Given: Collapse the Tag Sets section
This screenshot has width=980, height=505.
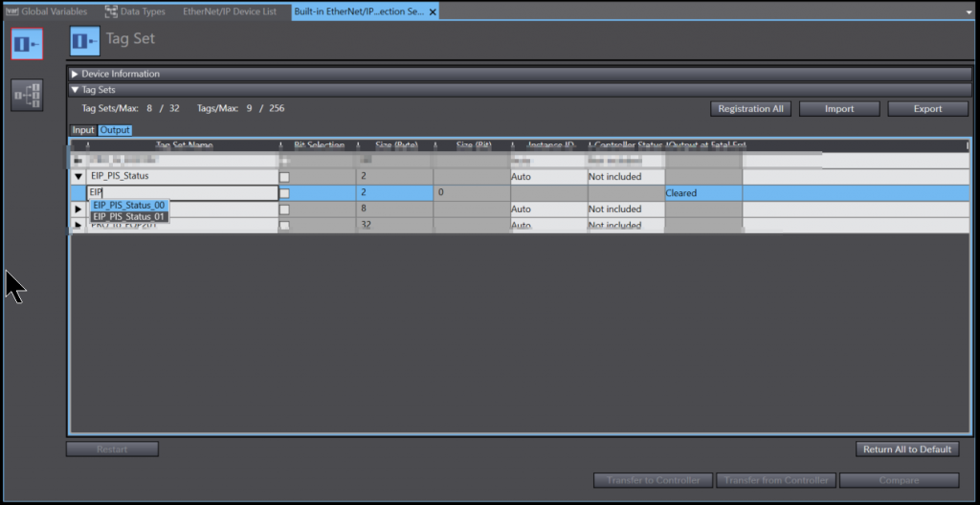Looking at the screenshot, I should click(76, 90).
